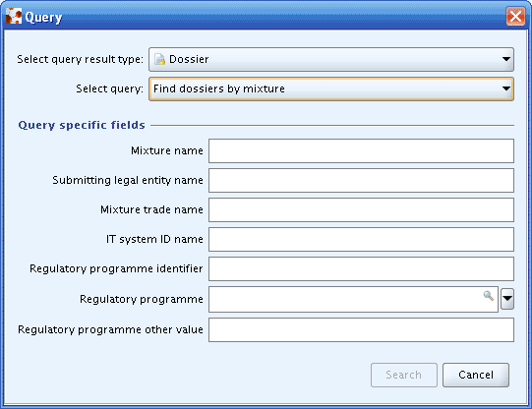Click the 'Query specific fields' section heading
Image resolution: width=532 pixels, height=409 pixels.
coord(82,125)
